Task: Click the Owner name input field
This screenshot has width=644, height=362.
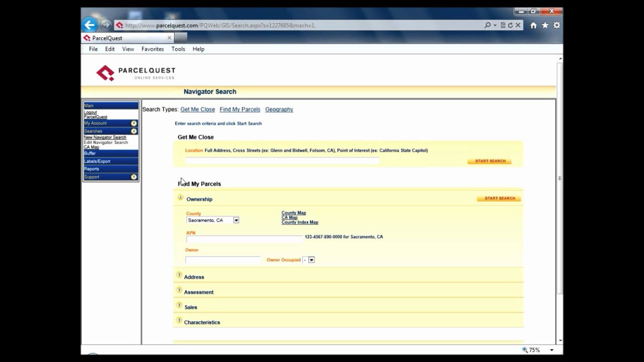Action: (x=223, y=260)
